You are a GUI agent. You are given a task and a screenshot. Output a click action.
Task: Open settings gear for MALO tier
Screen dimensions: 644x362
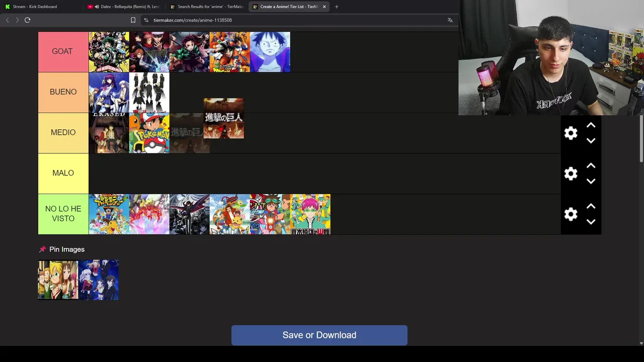(x=571, y=174)
